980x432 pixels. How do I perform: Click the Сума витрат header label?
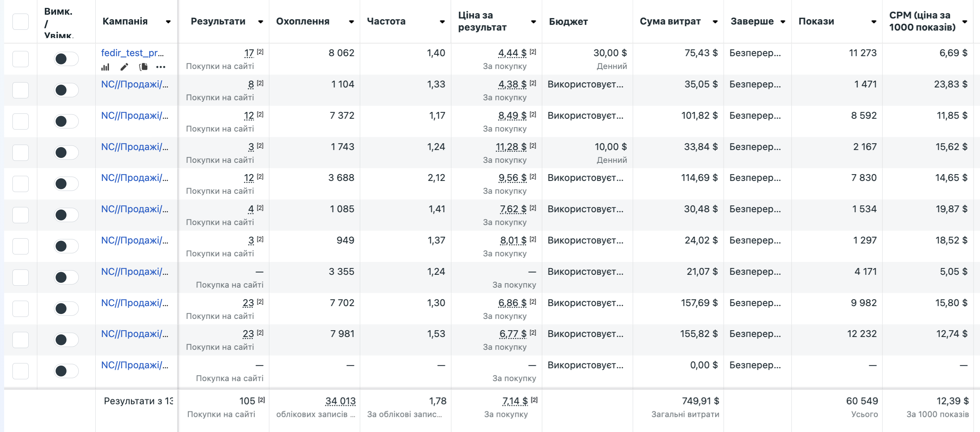(x=670, y=21)
